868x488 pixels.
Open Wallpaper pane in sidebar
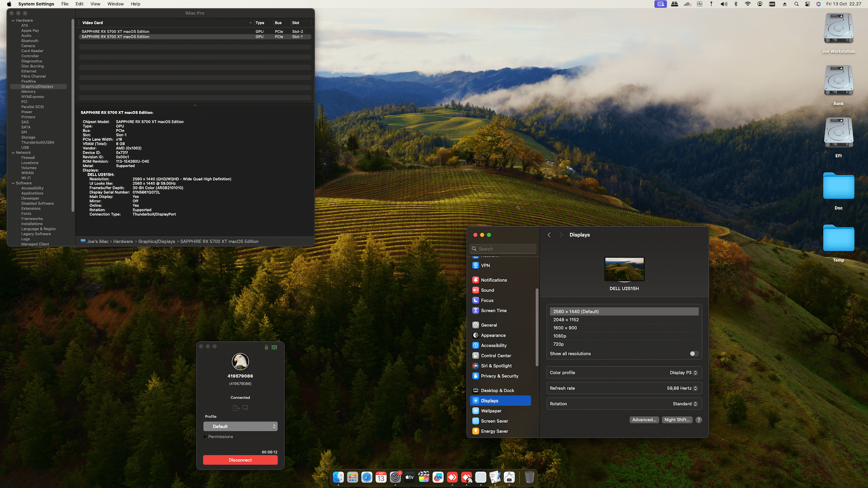(491, 411)
